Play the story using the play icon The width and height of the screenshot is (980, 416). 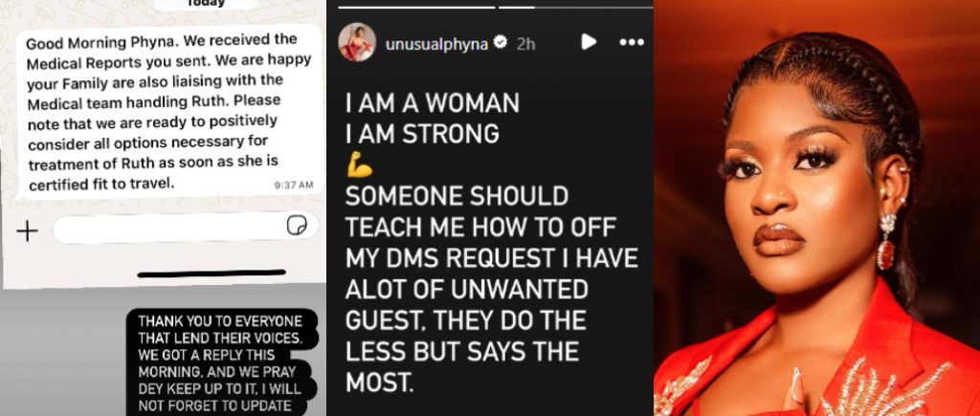[x=589, y=42]
